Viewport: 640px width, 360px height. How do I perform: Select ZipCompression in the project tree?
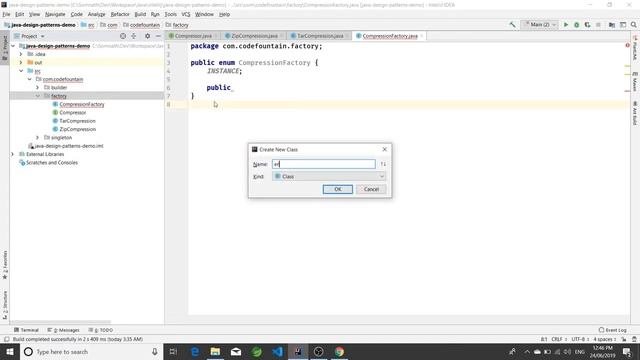[78, 129]
